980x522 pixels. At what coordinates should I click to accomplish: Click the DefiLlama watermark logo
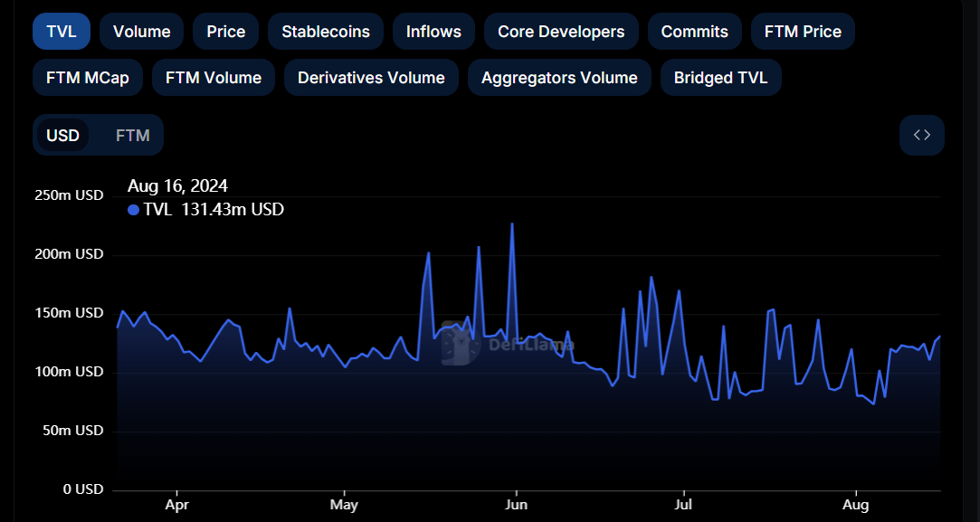[x=461, y=344]
